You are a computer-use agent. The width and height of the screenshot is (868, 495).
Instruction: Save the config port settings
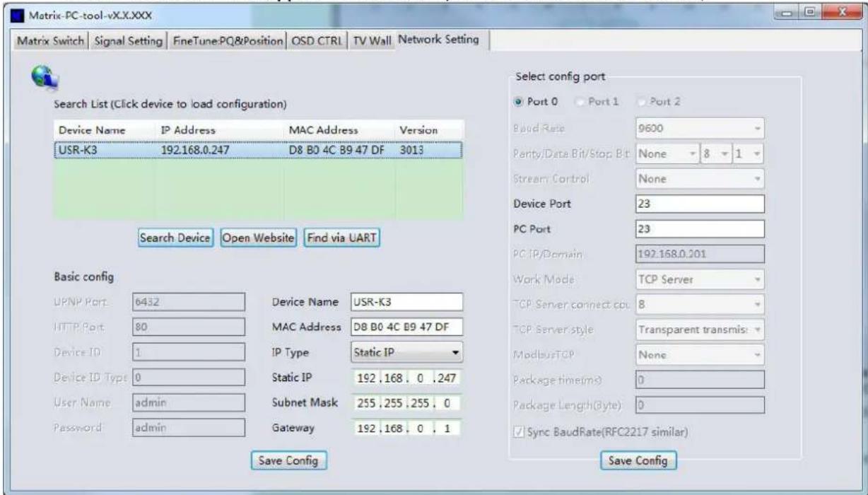pos(638,460)
